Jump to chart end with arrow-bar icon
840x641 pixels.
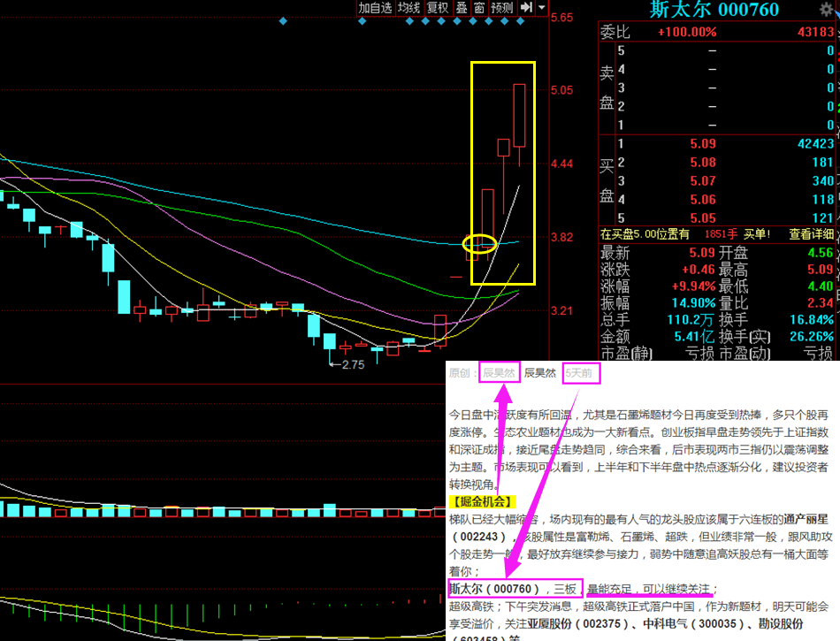coord(526,7)
